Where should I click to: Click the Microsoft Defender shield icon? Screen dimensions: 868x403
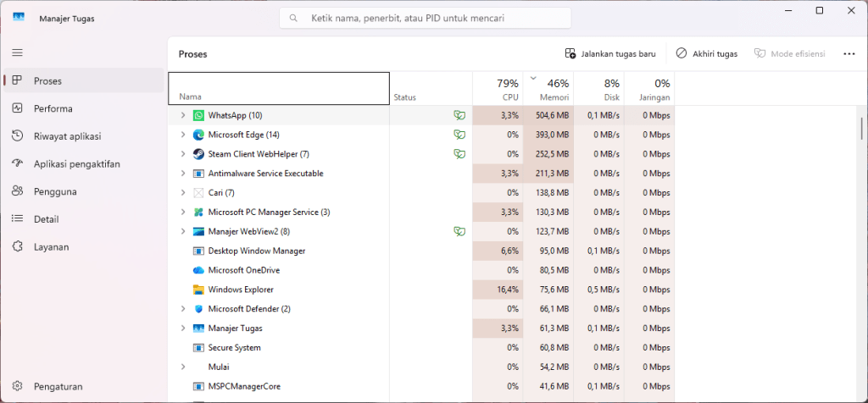click(x=198, y=309)
